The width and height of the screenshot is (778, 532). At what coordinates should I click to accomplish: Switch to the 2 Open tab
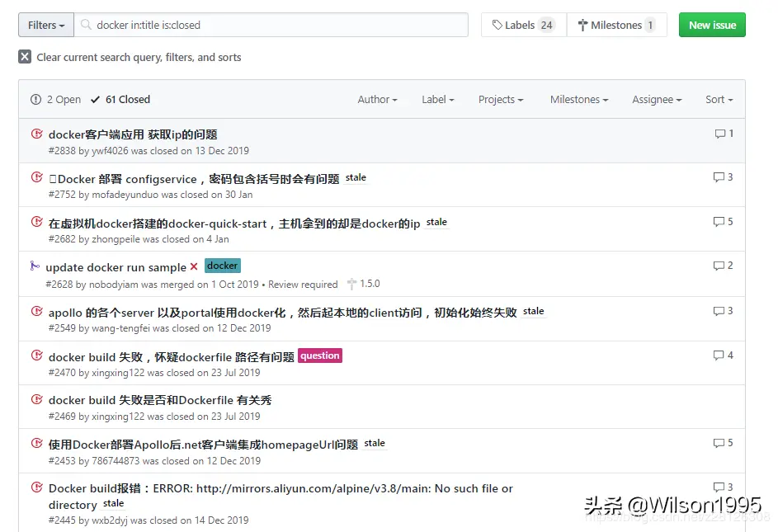point(55,99)
